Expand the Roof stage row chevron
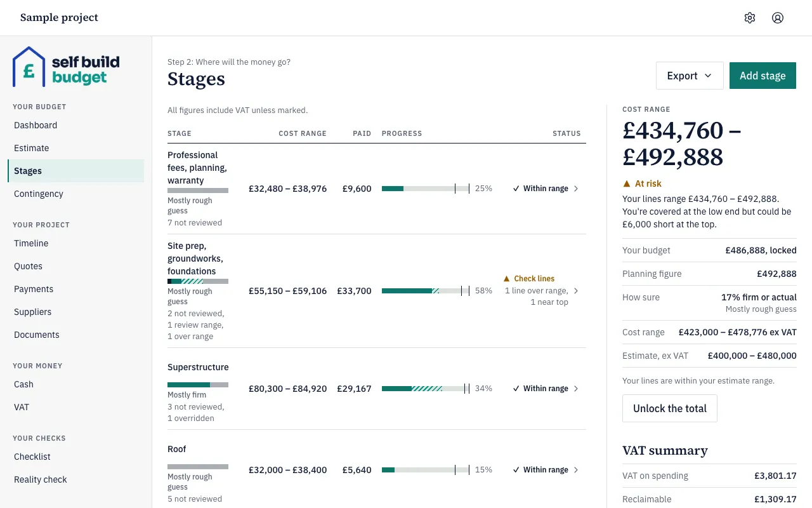Viewport: 812px width, 508px height. (576, 470)
